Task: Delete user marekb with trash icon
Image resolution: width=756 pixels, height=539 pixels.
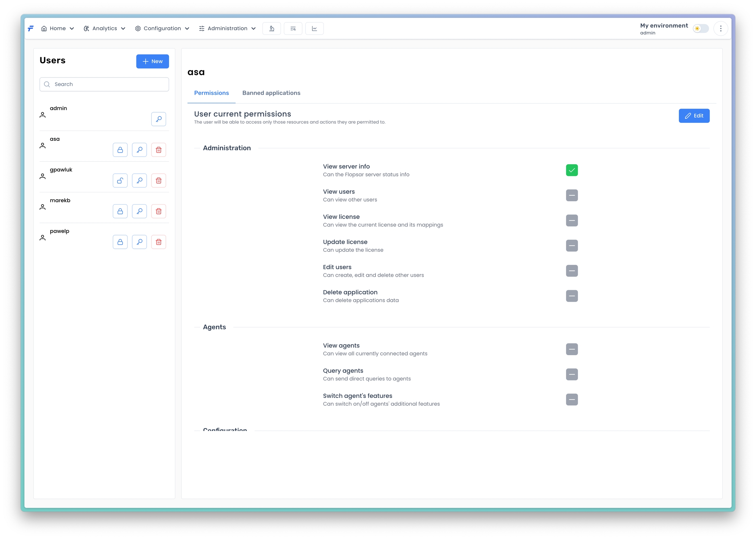Action: 158,211
